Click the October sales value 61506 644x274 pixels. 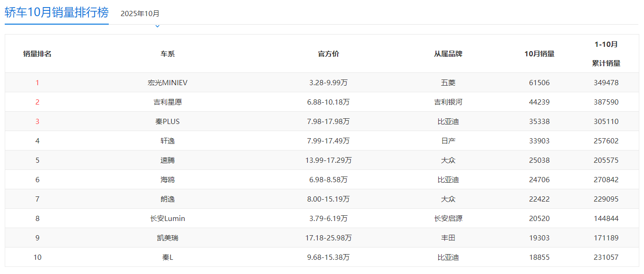tap(540, 83)
